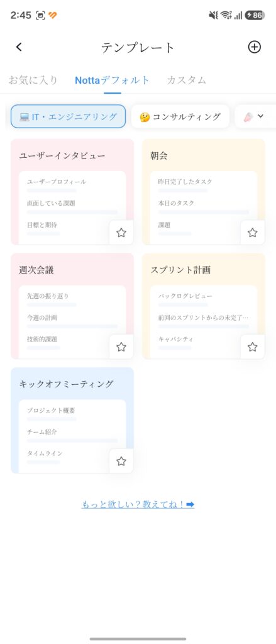Image resolution: width=276 pixels, height=644 pixels.
Task: Add a new template with the plus icon
Action: (255, 47)
